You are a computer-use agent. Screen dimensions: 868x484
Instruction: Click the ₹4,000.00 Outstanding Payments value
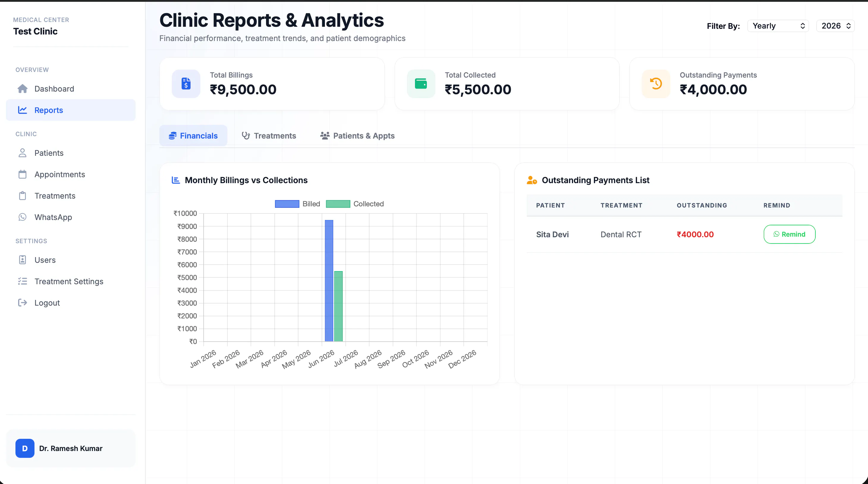(713, 90)
